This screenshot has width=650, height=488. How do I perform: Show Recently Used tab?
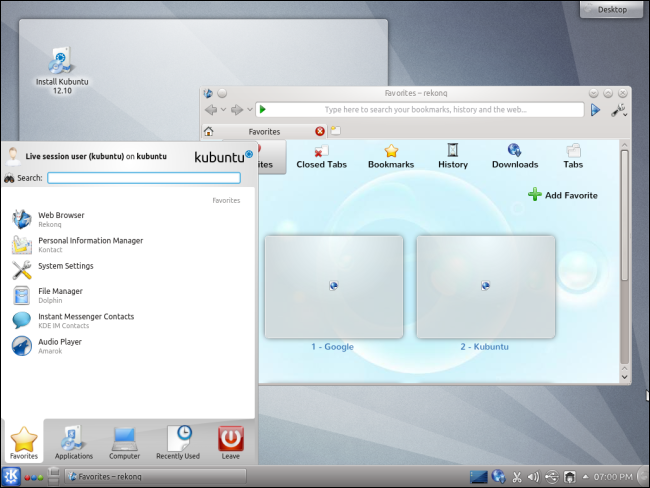tap(178, 443)
